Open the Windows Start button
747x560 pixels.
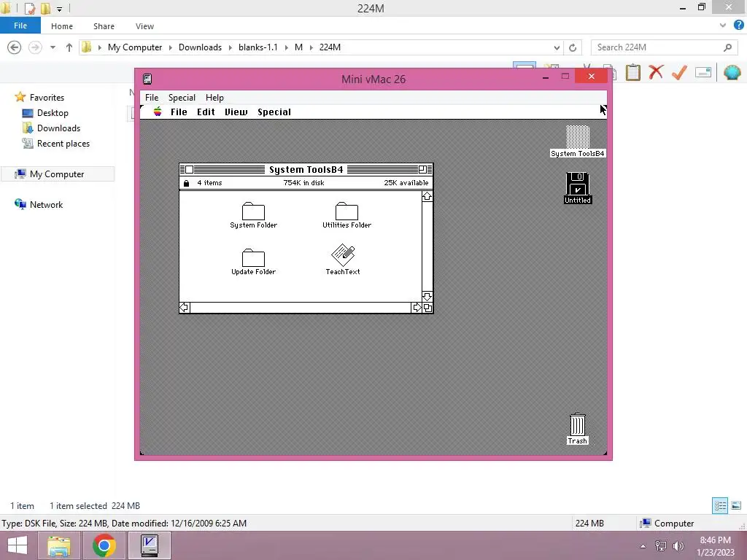coord(18,545)
